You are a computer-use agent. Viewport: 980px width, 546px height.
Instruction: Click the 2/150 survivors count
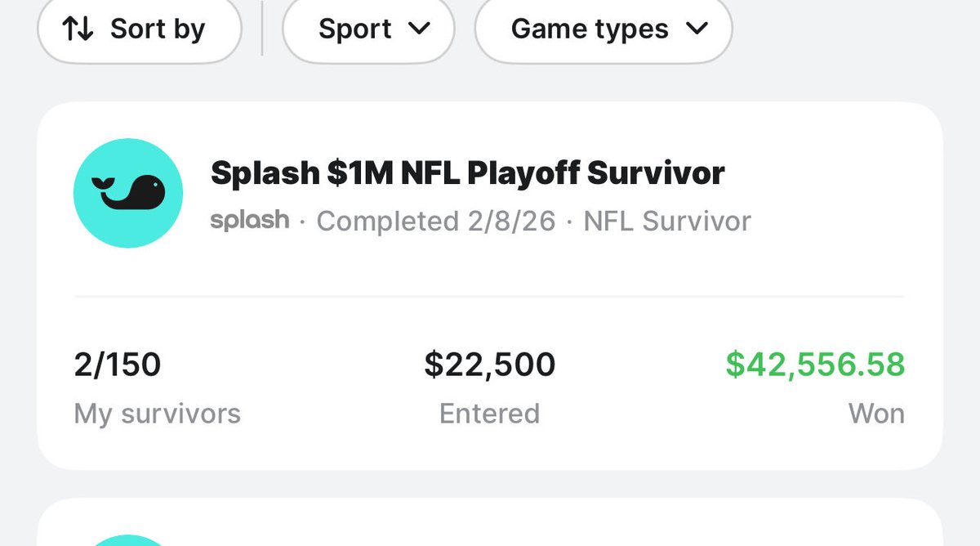(117, 365)
